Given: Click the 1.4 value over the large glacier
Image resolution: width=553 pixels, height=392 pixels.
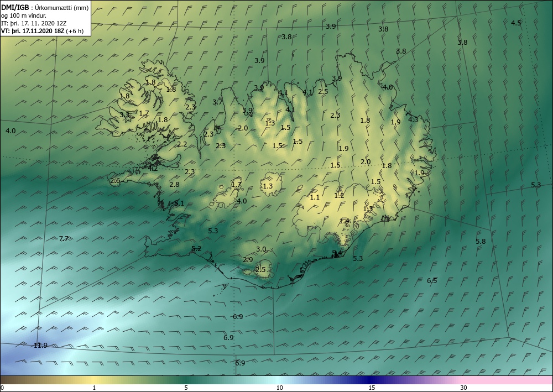Looking at the screenshot, I should coord(344,221).
